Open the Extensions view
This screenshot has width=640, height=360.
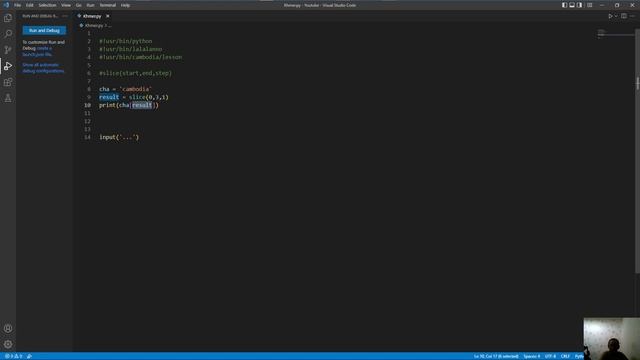8,82
